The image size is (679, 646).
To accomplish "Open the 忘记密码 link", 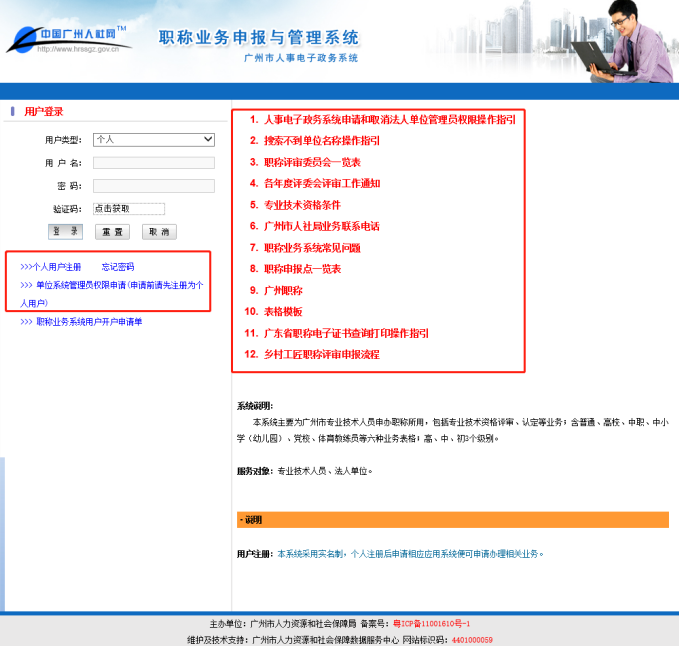I will point(118,267).
